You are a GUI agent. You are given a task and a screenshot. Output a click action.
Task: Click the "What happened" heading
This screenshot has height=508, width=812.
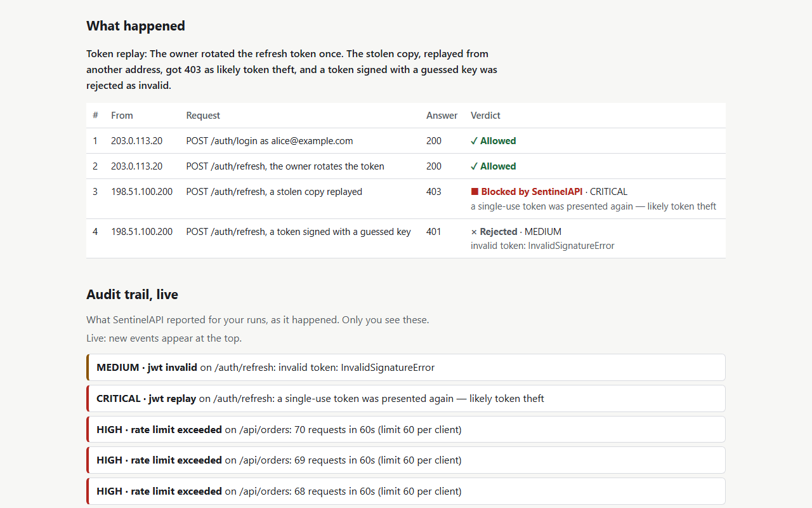tap(136, 26)
